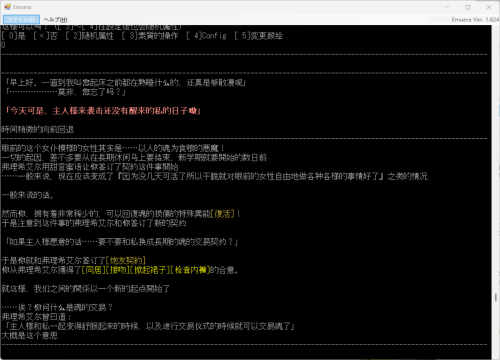Click the yellow [检查内褲] text
Viewport: 500px width, 360px height.
(190, 270)
